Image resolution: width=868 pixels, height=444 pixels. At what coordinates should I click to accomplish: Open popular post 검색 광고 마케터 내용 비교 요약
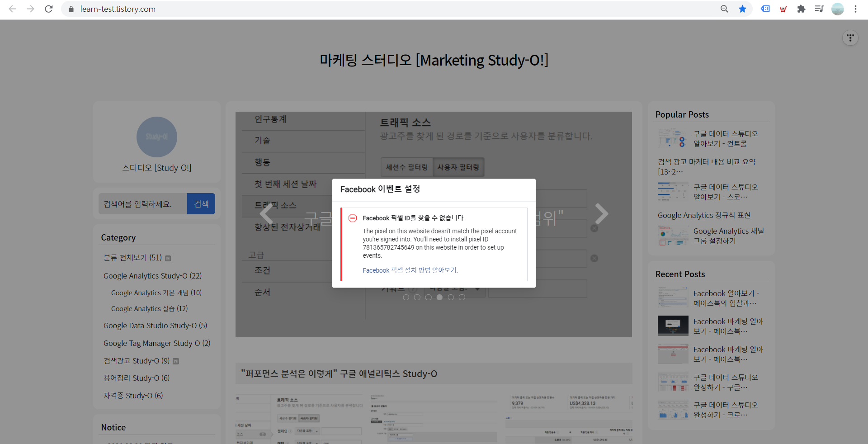[707, 167]
